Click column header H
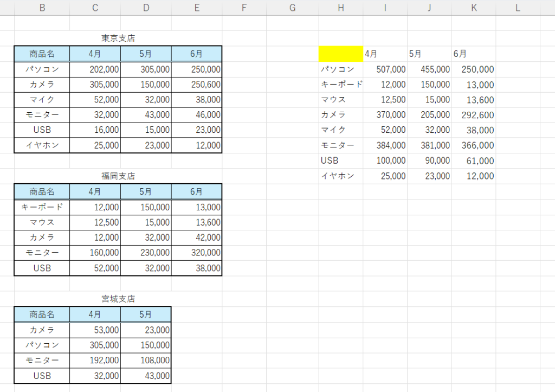The width and height of the screenshot is (555, 392). (341, 8)
